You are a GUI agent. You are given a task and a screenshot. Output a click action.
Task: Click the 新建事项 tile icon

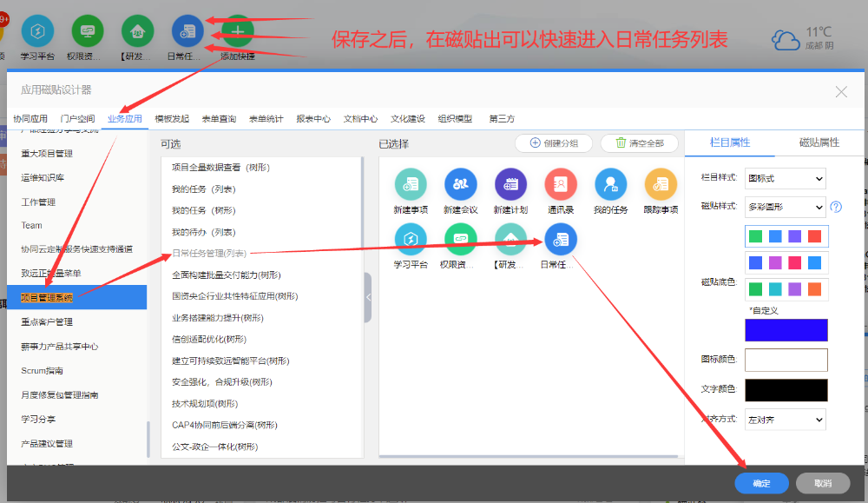coord(411,184)
